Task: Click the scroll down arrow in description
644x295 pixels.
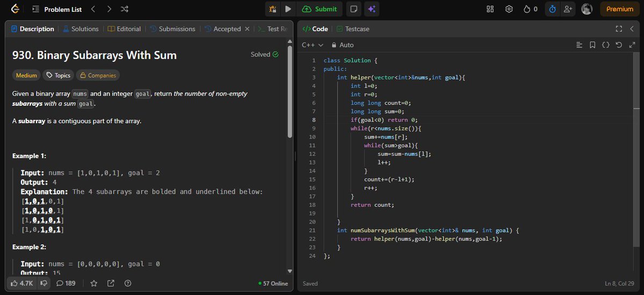Action: point(290,271)
